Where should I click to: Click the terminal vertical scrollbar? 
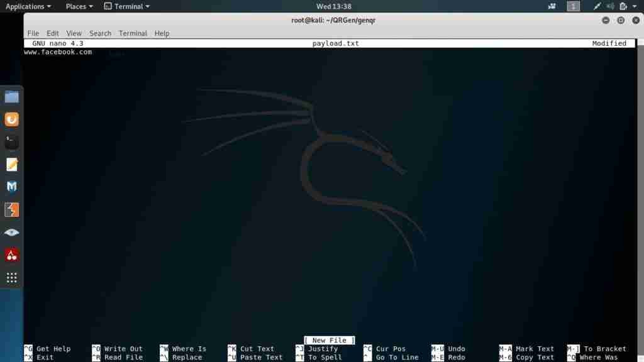(x=640, y=200)
